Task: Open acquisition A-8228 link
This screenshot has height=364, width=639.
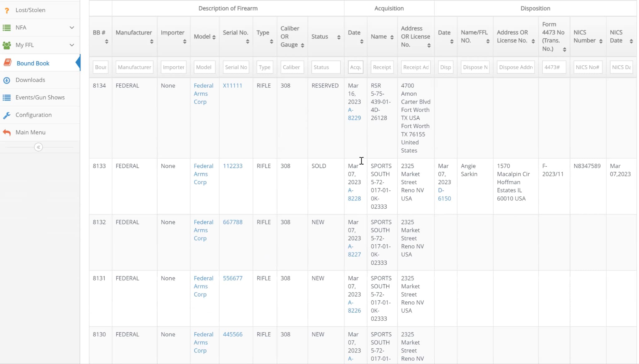Action: 354,194
